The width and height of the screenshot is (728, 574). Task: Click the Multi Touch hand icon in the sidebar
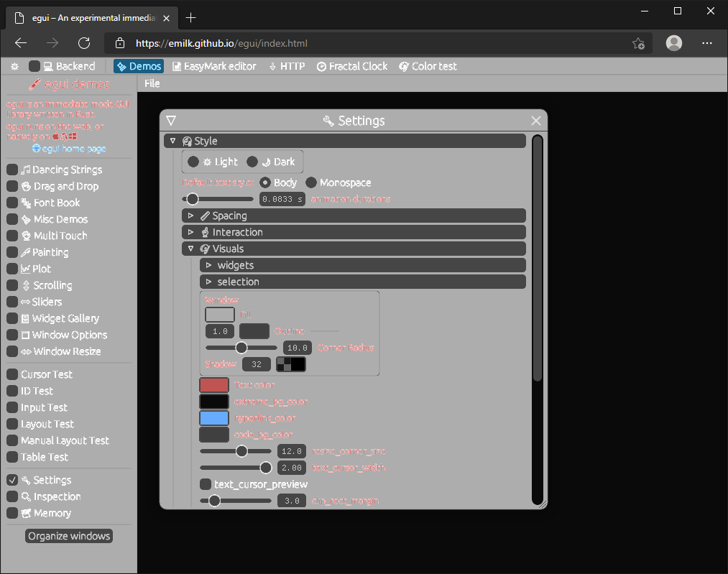[27, 236]
